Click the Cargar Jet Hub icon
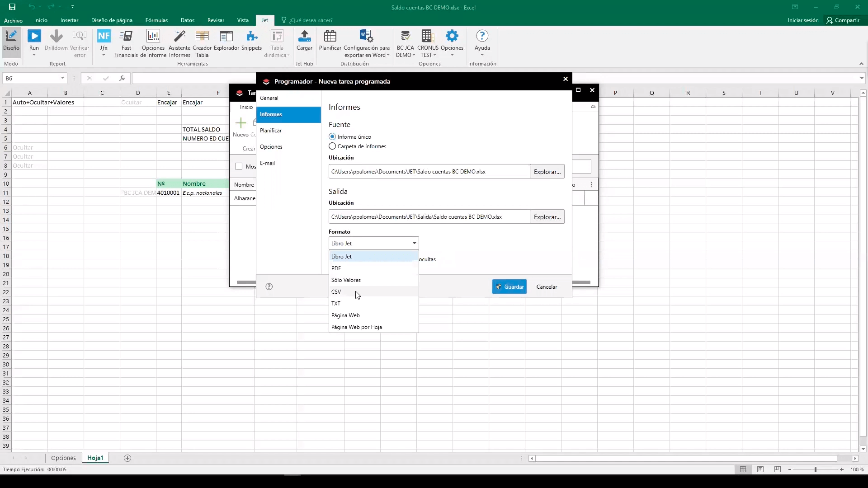This screenshot has width=868, height=488. tap(304, 40)
